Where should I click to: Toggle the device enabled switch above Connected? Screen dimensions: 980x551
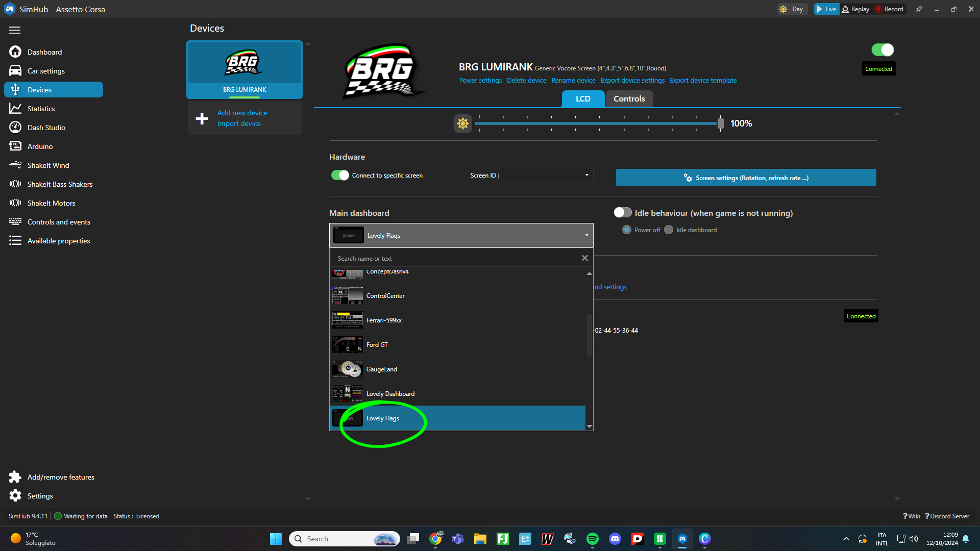883,50
